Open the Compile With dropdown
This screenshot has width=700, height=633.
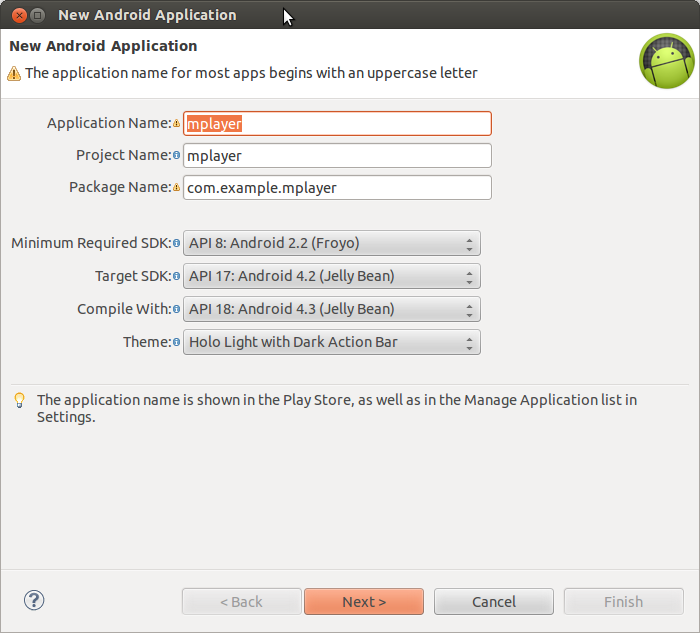(332, 309)
